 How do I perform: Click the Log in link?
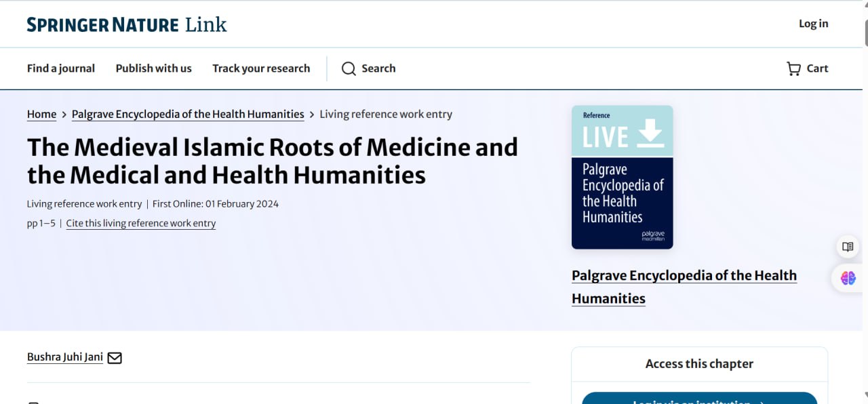pyautogui.click(x=813, y=24)
